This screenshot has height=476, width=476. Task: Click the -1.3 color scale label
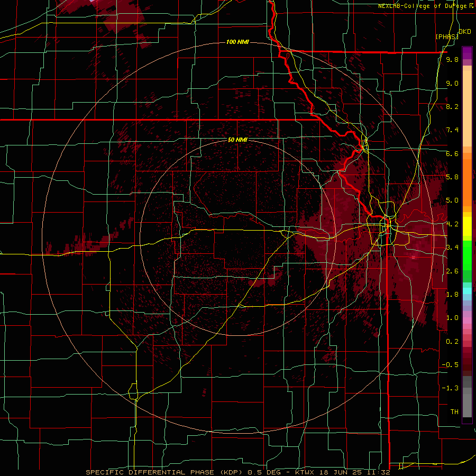coord(450,388)
